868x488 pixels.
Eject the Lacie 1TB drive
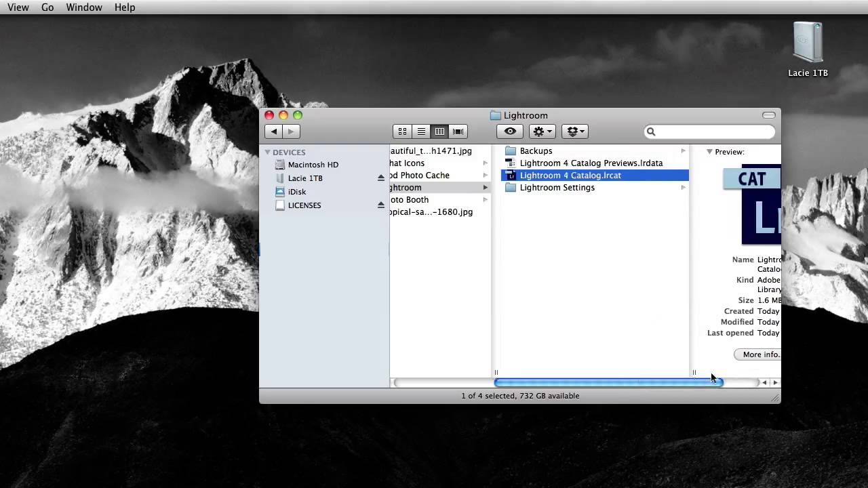(381, 178)
